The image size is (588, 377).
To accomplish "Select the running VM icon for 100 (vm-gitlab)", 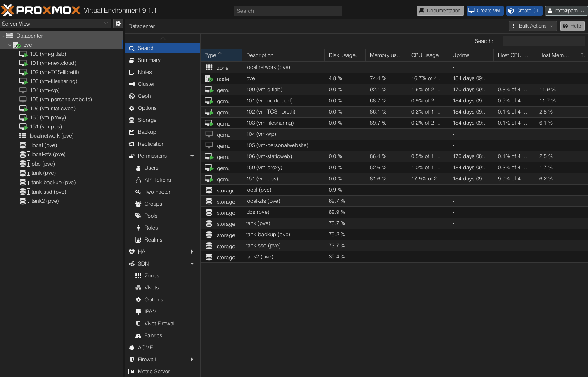I will pos(24,54).
